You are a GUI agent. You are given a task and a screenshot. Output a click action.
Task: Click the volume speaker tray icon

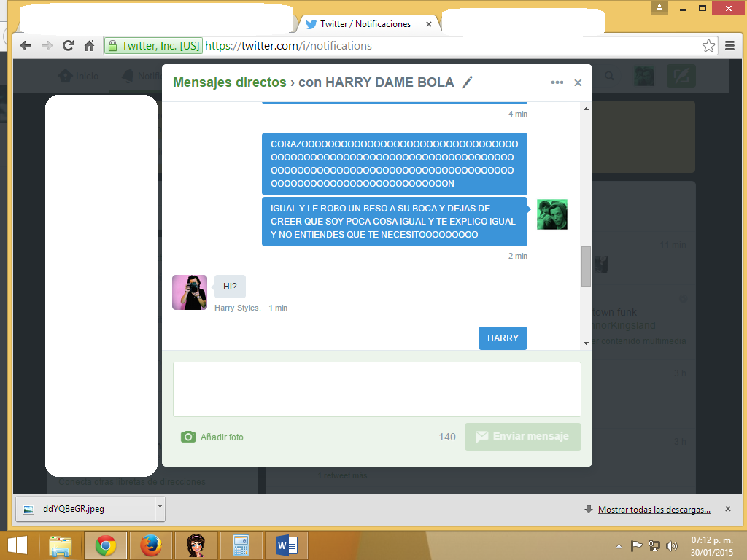tap(672, 545)
